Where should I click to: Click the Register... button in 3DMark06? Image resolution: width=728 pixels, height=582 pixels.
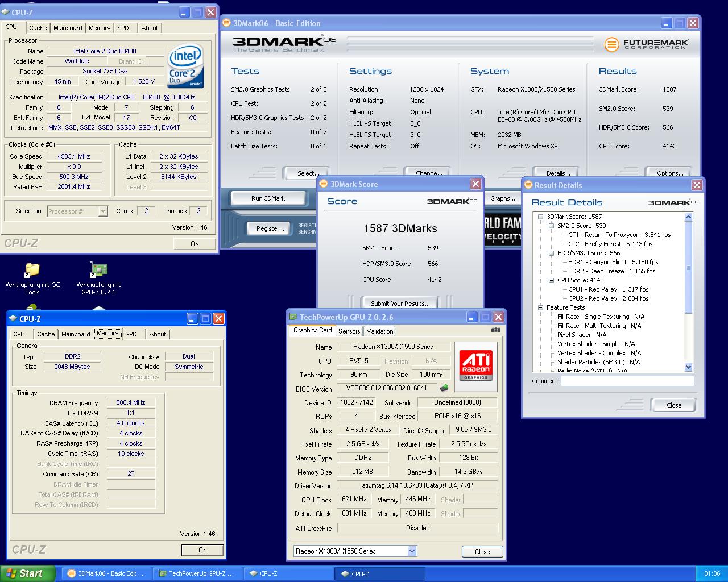(270, 228)
